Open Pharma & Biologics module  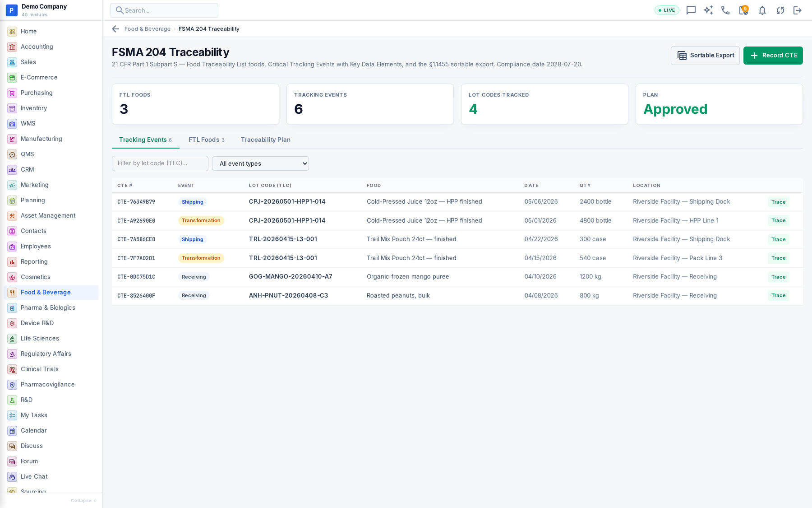51,308
